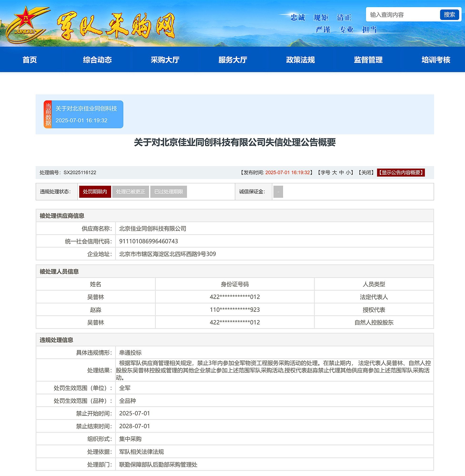Click 吴普林 in the 自然人控股股东 row
Viewport: 465px width, 476px height.
point(95,322)
